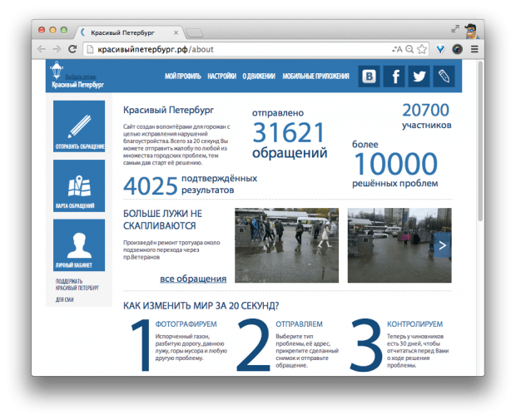Open the map tile 'Карта обращений'

[79, 186]
